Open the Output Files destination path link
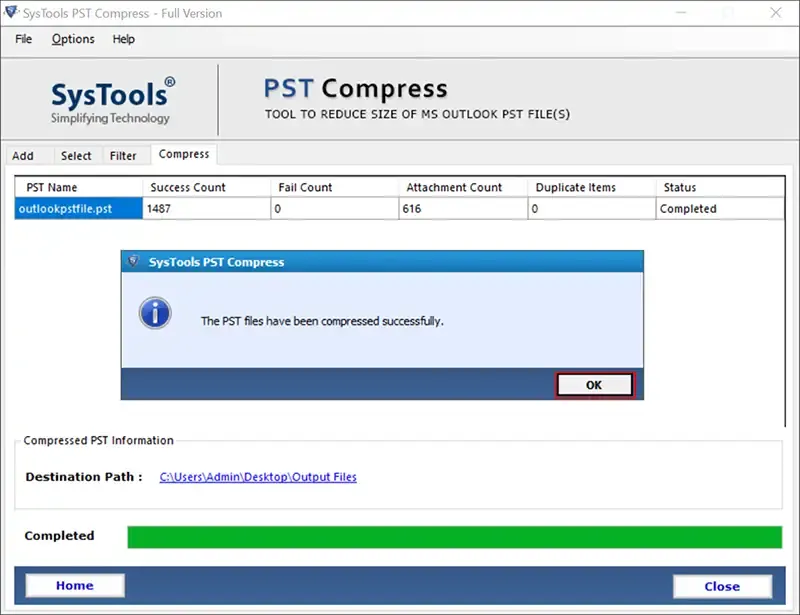This screenshot has height=615, width=800. (x=258, y=477)
